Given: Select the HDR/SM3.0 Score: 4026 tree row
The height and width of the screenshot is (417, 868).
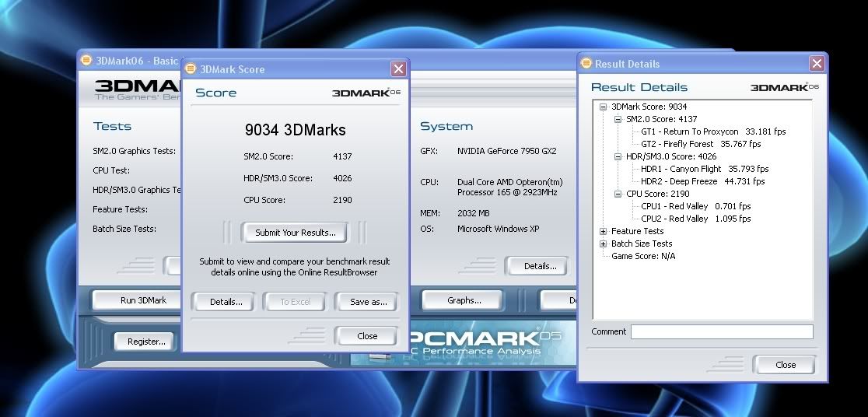Looking at the screenshot, I should pos(671,156).
